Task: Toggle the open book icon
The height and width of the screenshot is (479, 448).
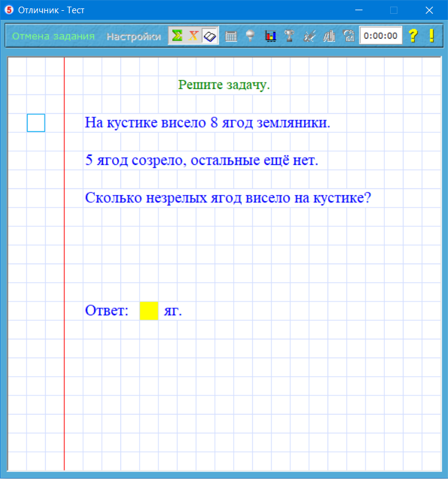Action: coord(210,36)
